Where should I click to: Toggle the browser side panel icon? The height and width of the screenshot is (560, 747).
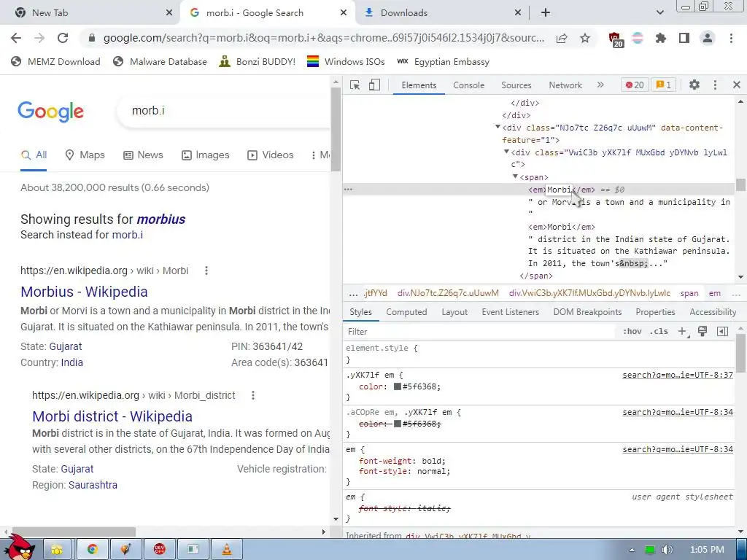pyautogui.click(x=684, y=38)
